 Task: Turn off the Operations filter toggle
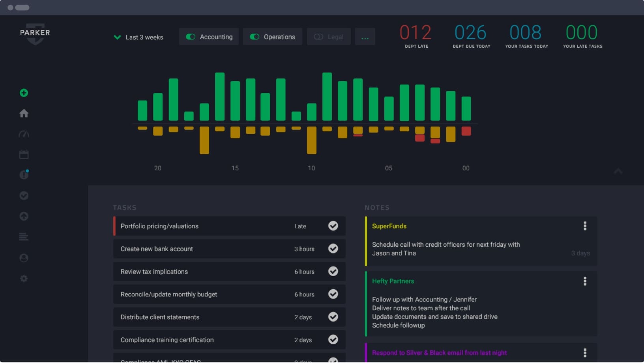[x=255, y=37]
